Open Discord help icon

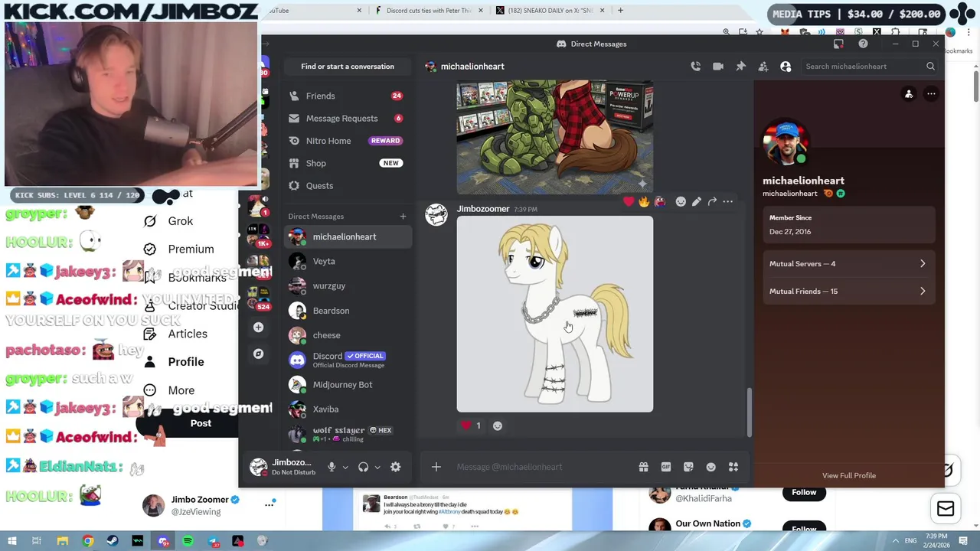tap(863, 44)
